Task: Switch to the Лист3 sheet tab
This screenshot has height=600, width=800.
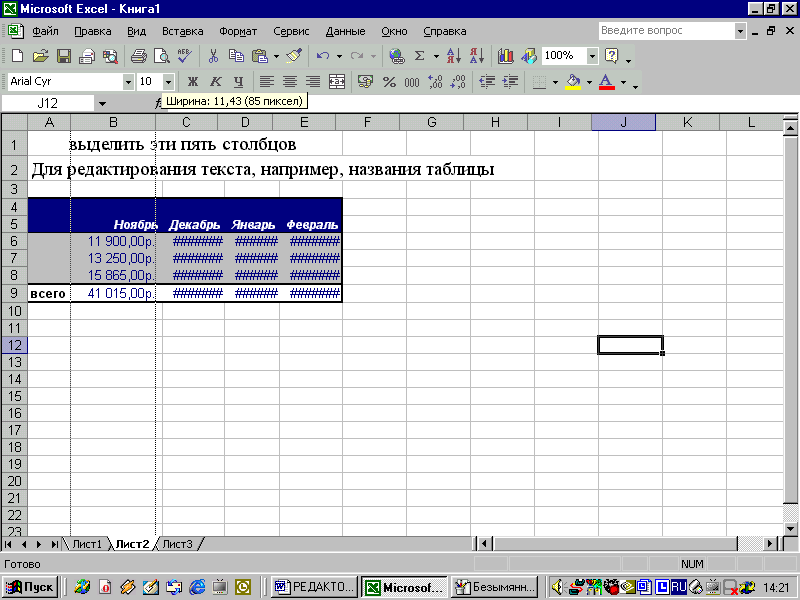Action: (x=178, y=544)
